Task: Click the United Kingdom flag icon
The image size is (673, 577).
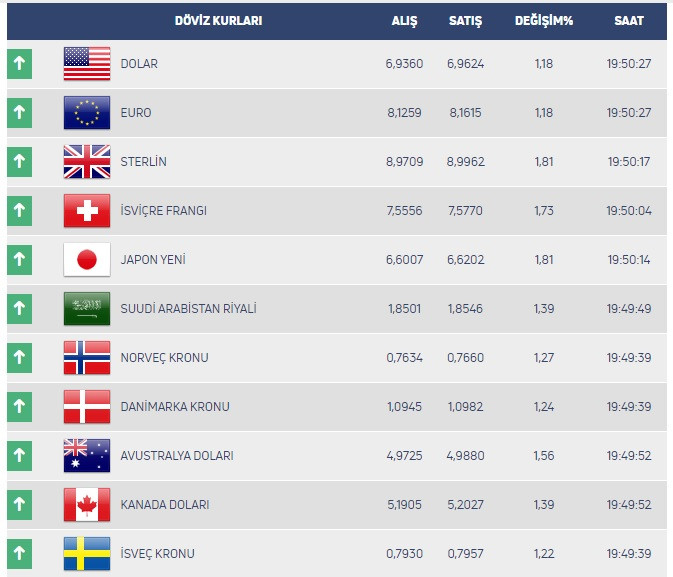Action: [x=87, y=162]
